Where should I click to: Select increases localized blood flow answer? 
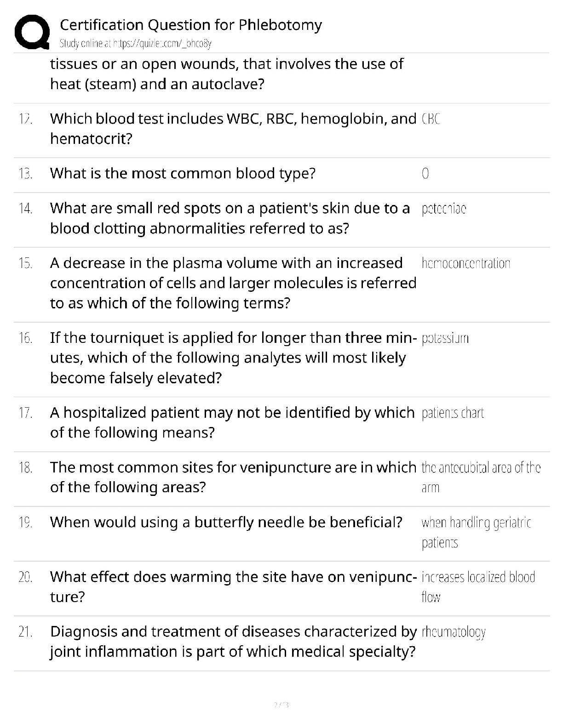tap(478, 586)
